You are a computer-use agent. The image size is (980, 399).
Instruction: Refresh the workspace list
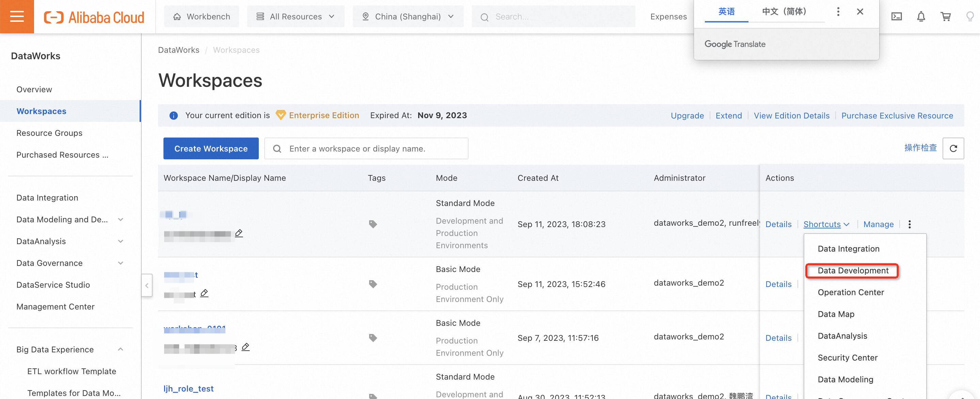pos(953,148)
